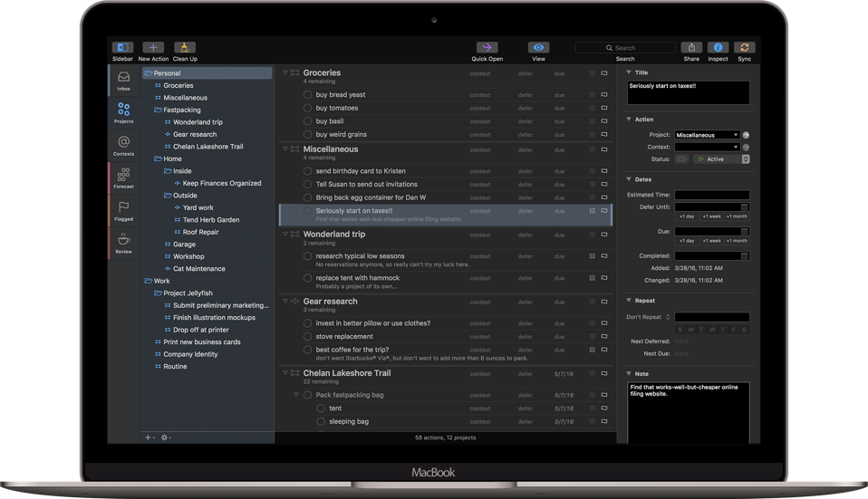868x499 pixels.
Task: Toggle the Inspect panel icon
Action: (x=718, y=48)
